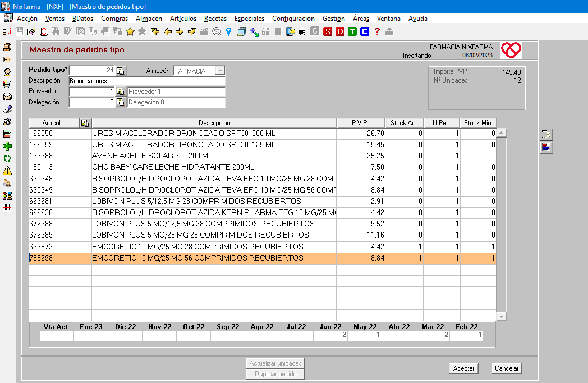This screenshot has height=383, width=588.
Task: Click the factory sidebar icon
Action: coord(7,97)
